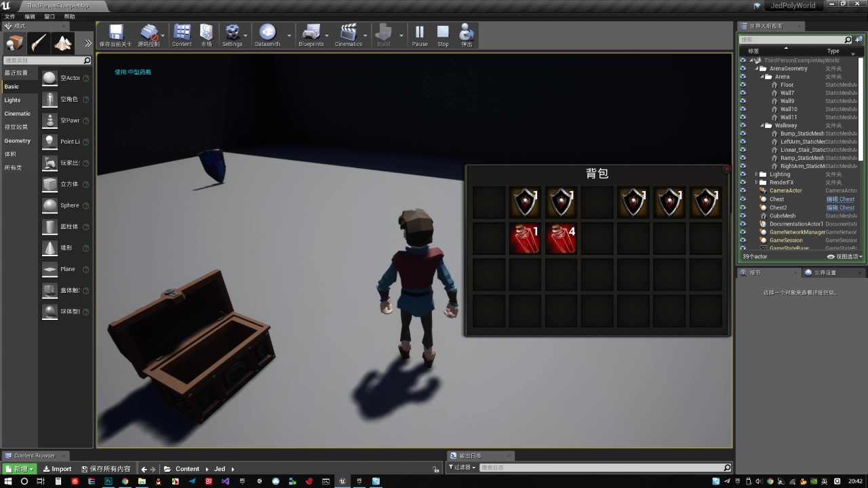Viewport: 868px width, 488px height.
Task: Collapse the Walkway folder in World Outliner
Action: [x=762, y=125]
